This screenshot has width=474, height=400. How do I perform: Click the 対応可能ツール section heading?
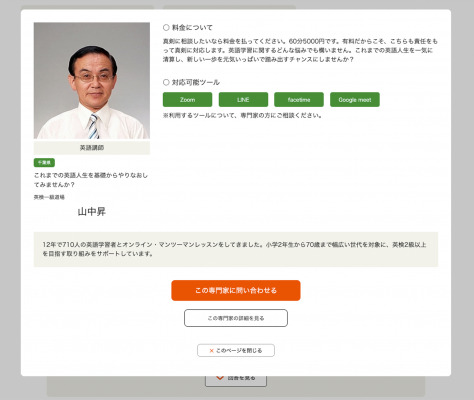(x=195, y=82)
